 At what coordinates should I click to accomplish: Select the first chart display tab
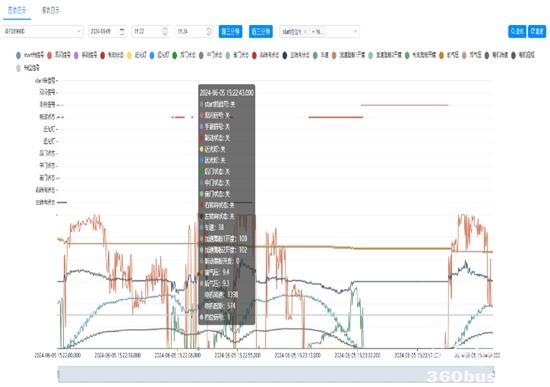click(x=17, y=11)
